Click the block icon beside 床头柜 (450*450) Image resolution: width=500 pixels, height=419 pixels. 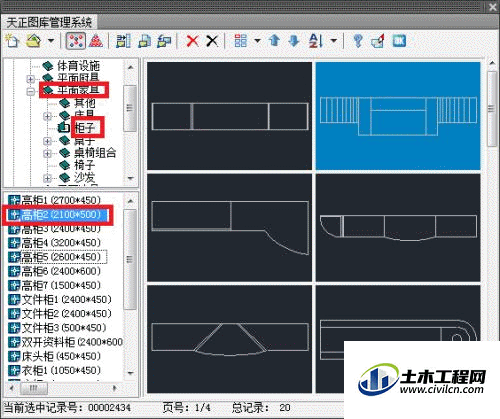(14, 356)
